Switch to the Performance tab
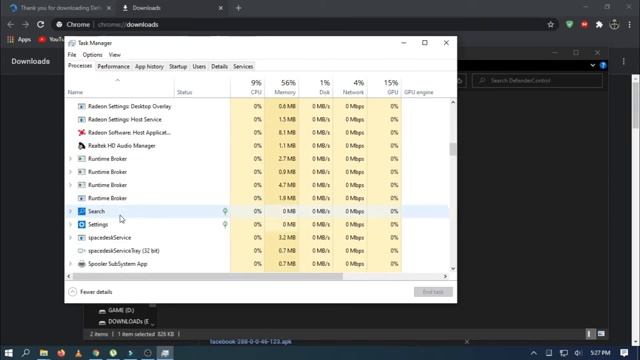 113,67
